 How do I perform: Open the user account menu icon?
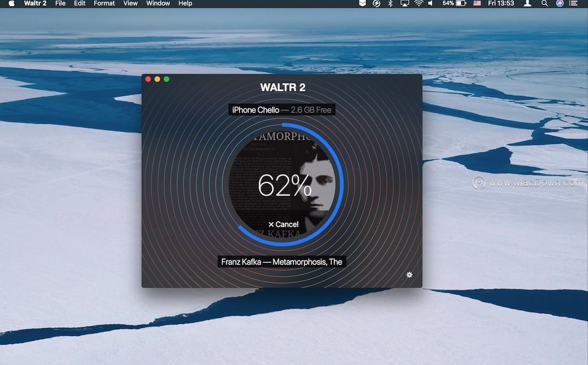(x=527, y=3)
